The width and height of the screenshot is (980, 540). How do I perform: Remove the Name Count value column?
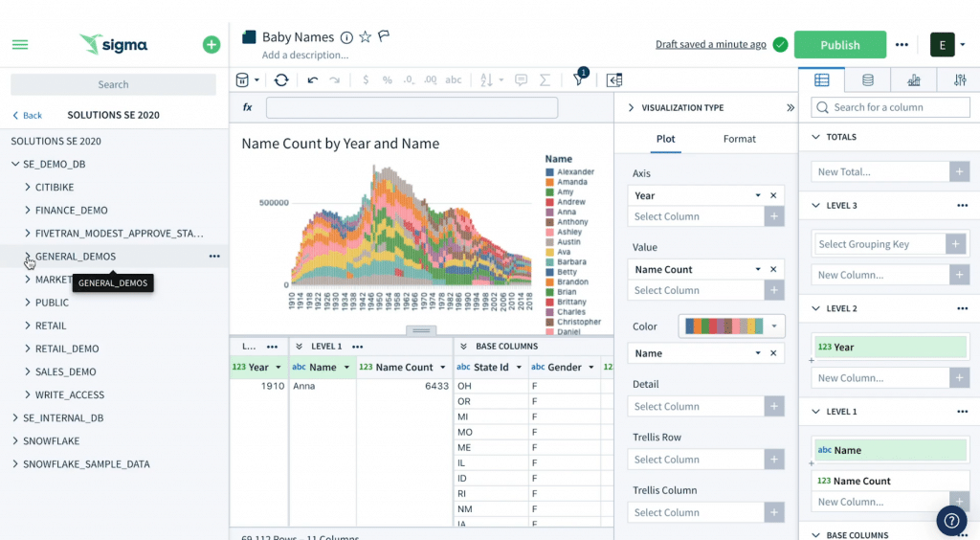773,270
